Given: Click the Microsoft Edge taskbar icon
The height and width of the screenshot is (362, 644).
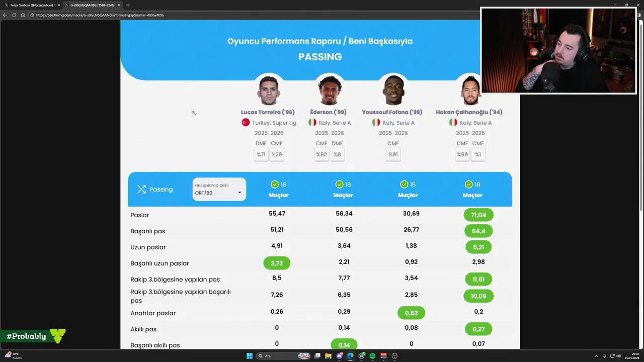Looking at the screenshot, I should [351, 356].
